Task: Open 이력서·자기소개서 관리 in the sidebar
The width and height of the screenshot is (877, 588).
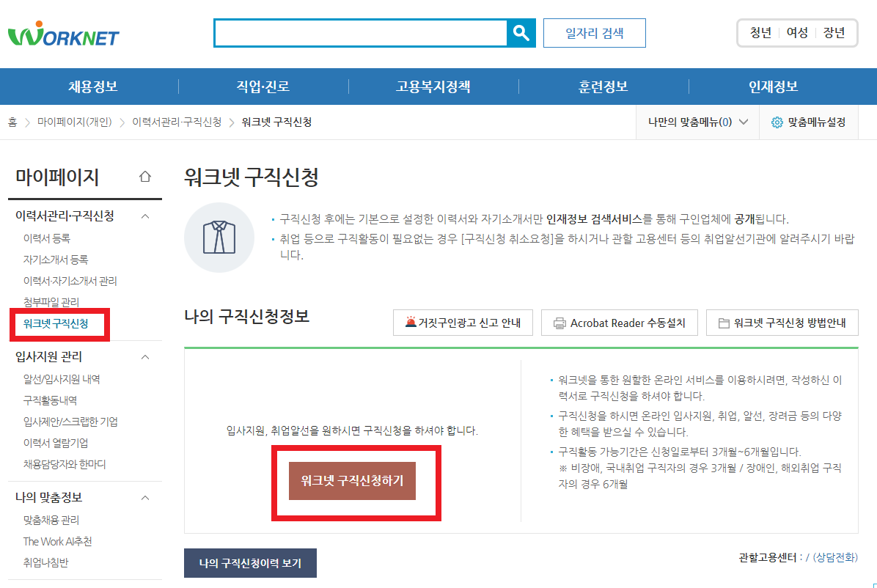Action: click(70, 281)
